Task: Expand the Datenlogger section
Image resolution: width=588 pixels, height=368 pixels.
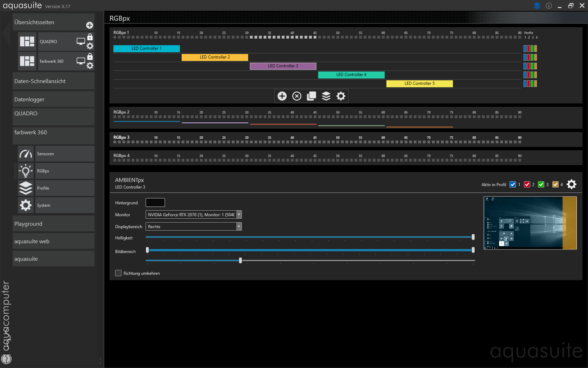Action: pyautogui.click(x=54, y=99)
